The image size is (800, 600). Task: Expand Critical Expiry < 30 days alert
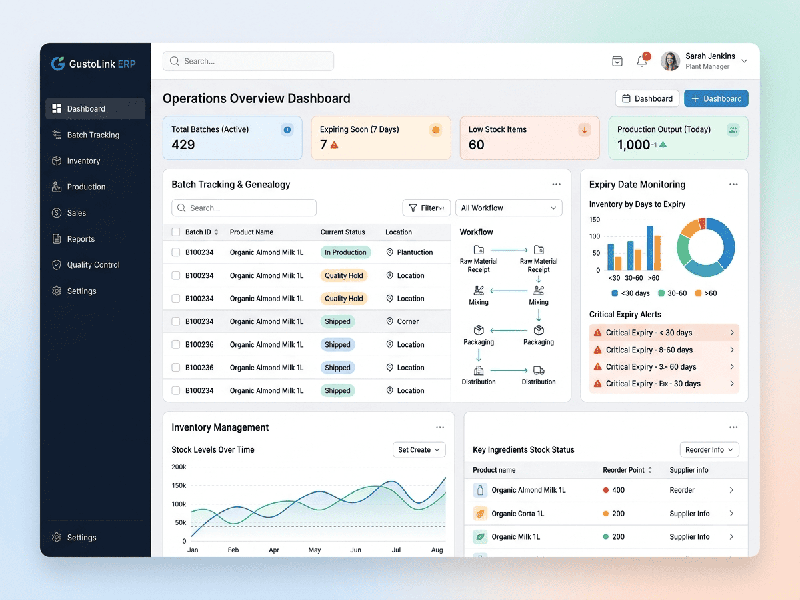click(732, 333)
